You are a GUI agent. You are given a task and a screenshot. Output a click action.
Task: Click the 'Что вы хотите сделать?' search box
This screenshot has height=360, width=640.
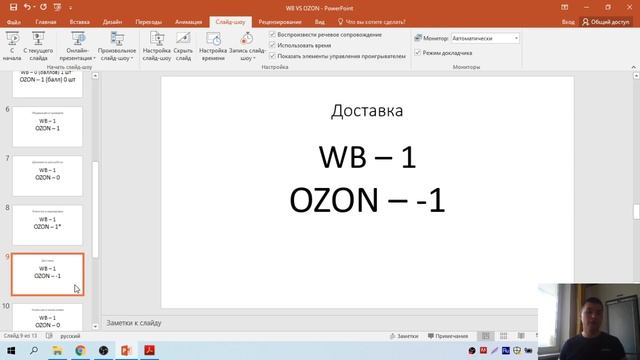pyautogui.click(x=371, y=22)
